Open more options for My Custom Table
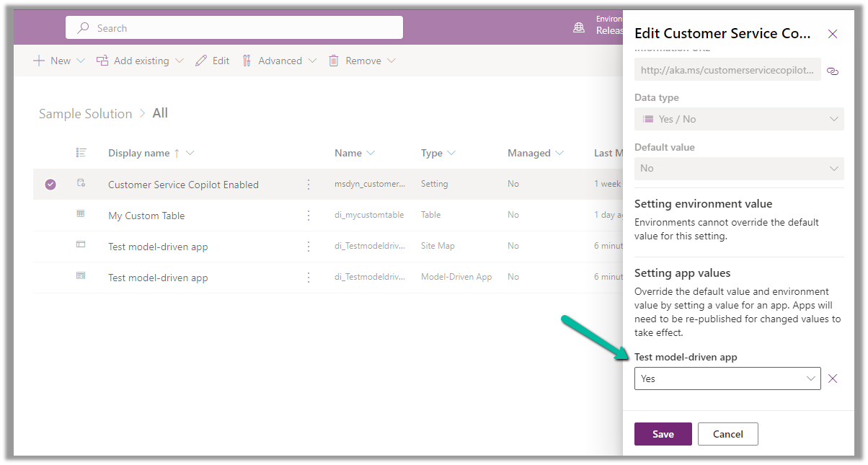This screenshot has width=868, height=465. pyautogui.click(x=309, y=216)
